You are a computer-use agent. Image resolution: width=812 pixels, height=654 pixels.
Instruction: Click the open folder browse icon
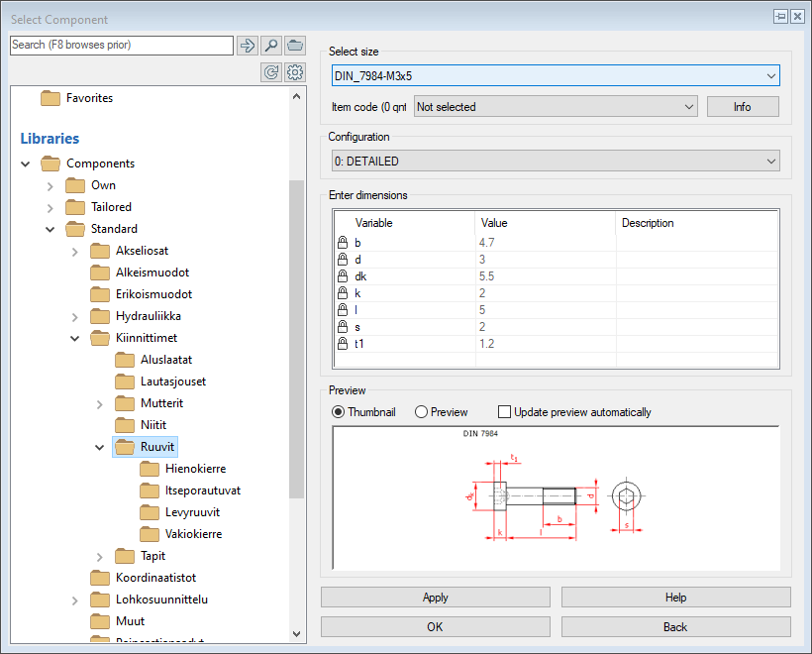295,46
